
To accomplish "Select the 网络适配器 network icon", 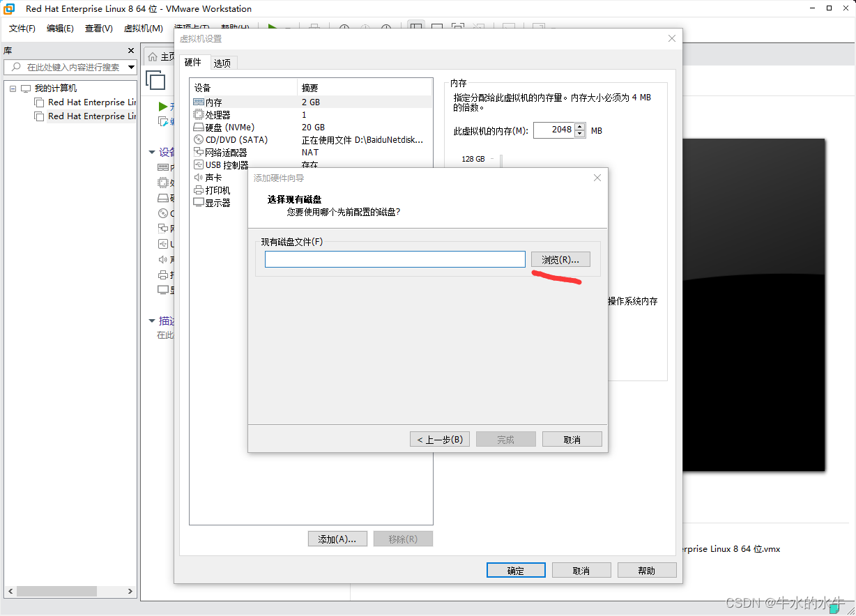I will click(199, 152).
